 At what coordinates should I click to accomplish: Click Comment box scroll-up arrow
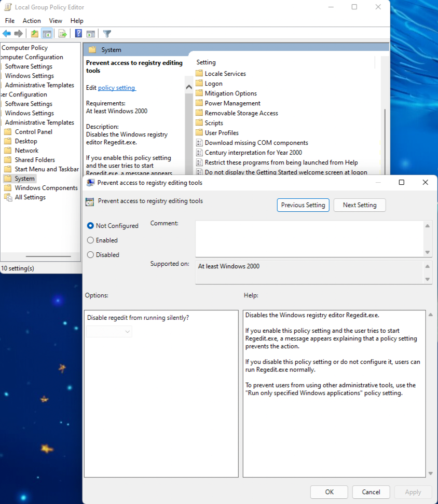[428, 226]
